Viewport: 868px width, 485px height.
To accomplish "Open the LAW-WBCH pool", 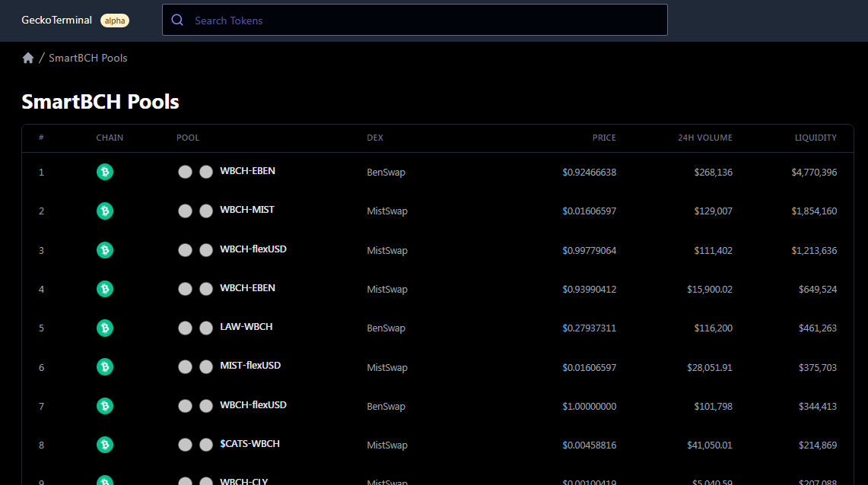I will pos(246,327).
